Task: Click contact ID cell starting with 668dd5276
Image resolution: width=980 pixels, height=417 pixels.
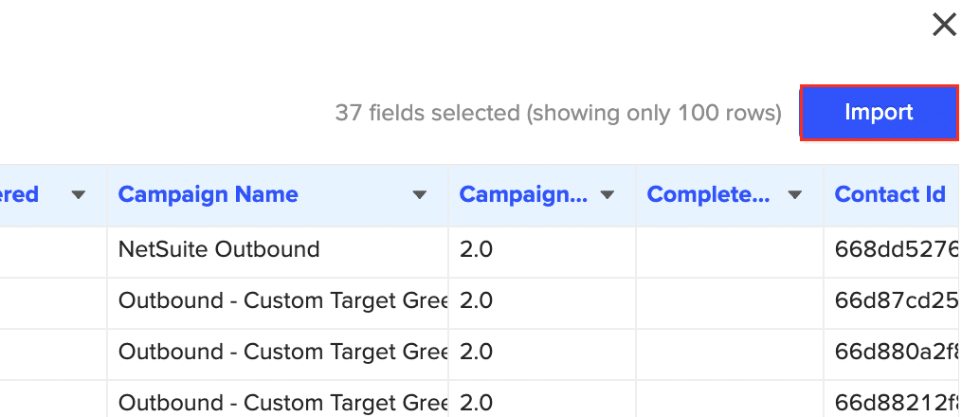Action: [896, 249]
